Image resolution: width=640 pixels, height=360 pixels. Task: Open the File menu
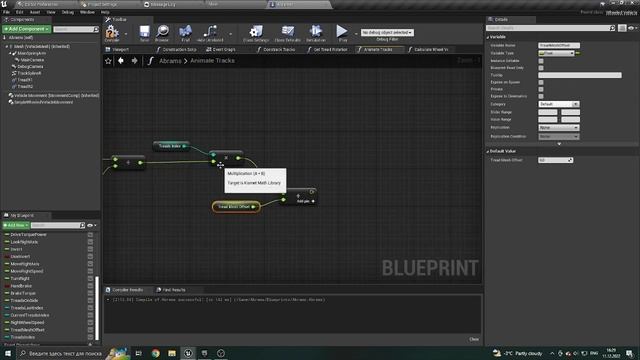[x=6, y=12]
